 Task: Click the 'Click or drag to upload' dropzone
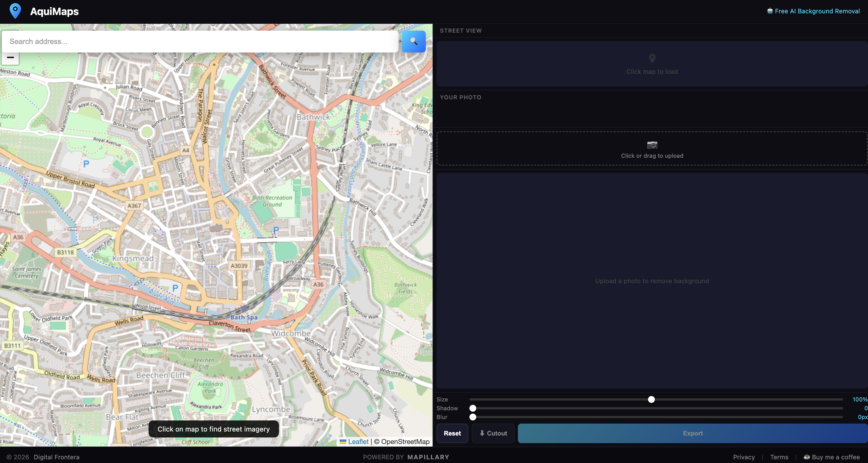click(652, 148)
